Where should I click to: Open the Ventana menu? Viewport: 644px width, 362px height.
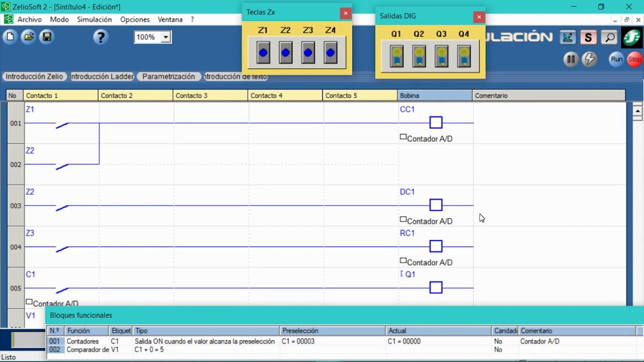(x=170, y=20)
